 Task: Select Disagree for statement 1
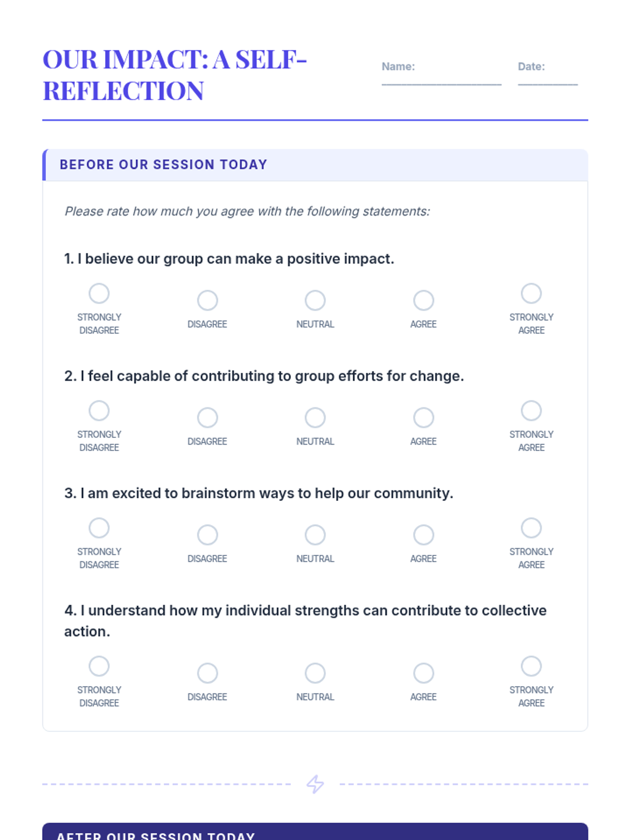(x=207, y=300)
